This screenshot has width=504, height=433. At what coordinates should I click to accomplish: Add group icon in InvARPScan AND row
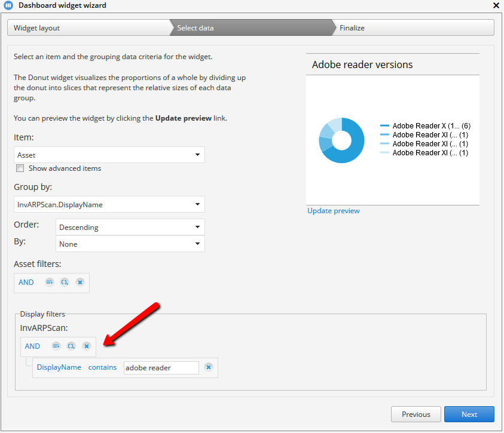click(x=71, y=346)
